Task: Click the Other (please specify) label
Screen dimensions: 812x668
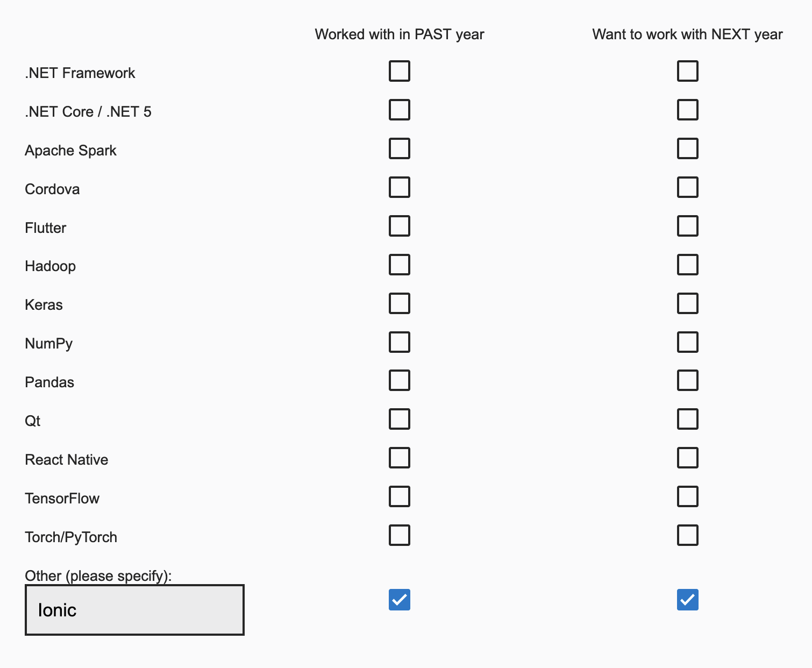Action: [97, 575]
